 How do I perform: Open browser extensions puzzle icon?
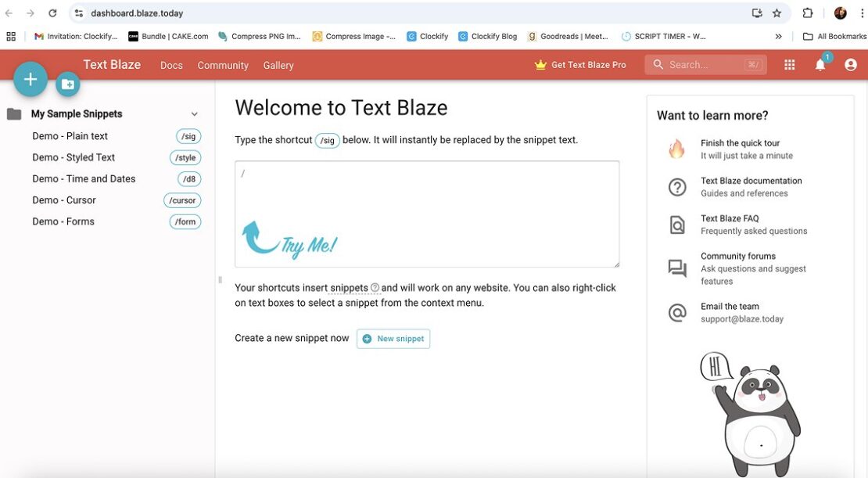coord(808,13)
